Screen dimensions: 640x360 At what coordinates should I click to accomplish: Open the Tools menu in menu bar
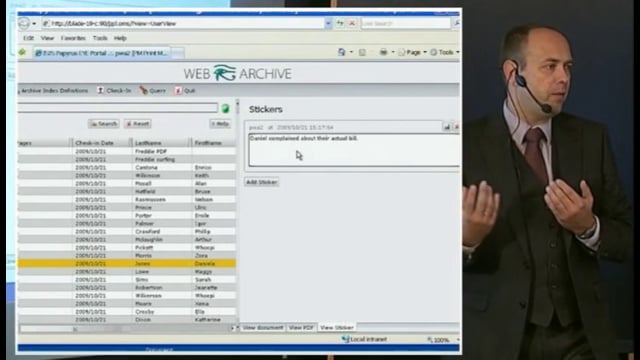(x=100, y=38)
